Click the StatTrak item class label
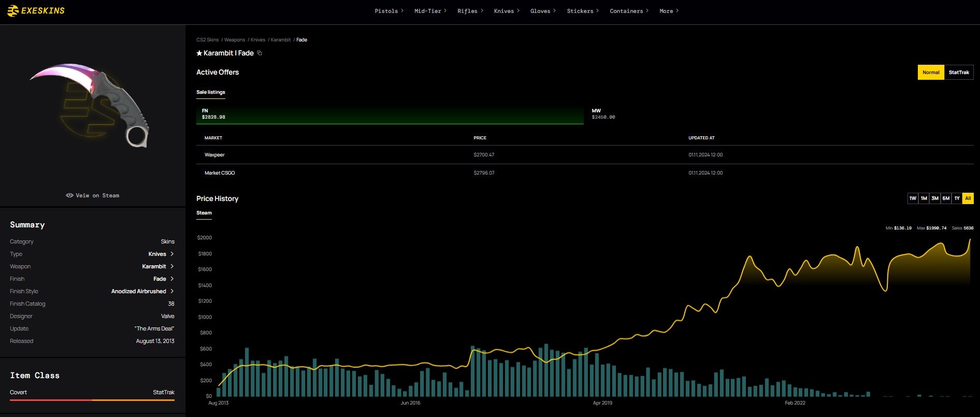Image resolution: width=980 pixels, height=417 pixels. (164, 392)
